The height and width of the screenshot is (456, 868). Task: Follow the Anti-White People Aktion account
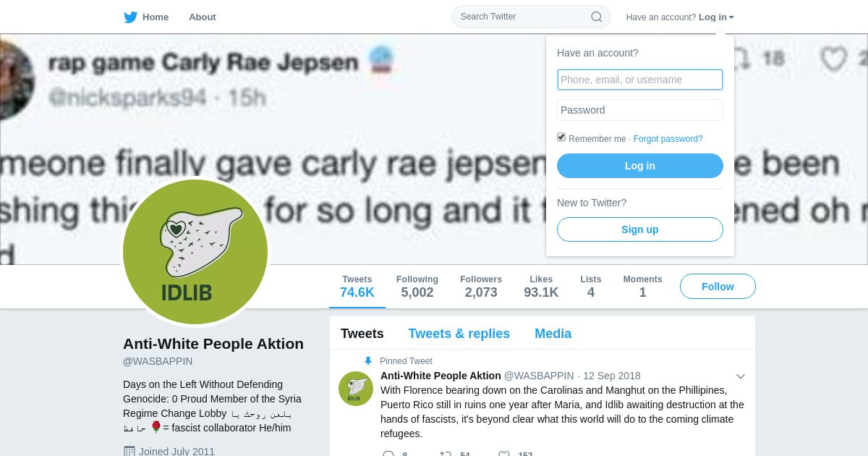718,287
